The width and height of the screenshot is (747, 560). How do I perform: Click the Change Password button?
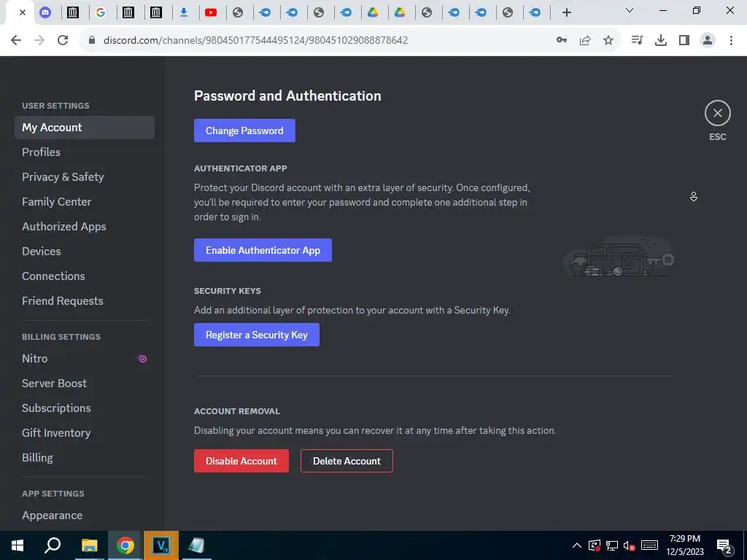[x=244, y=131]
